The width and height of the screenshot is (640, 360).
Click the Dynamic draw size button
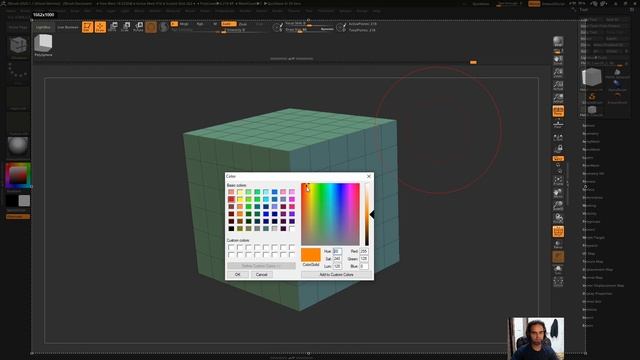tap(327, 29)
